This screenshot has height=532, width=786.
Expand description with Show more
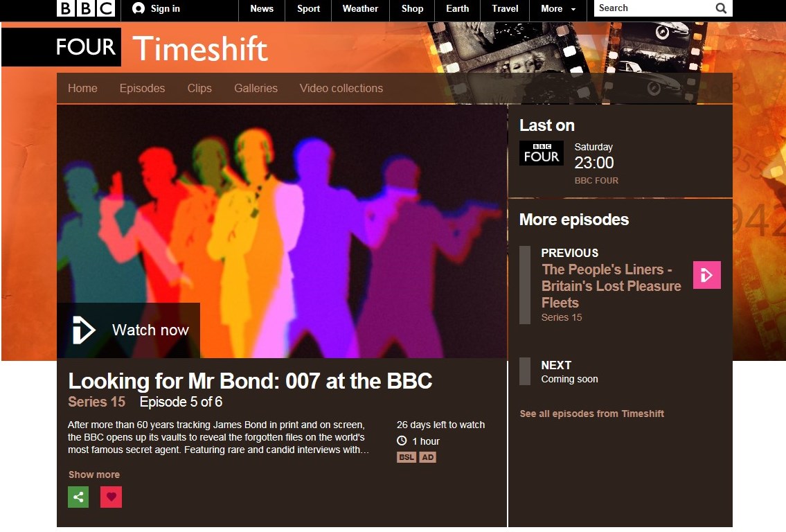94,475
